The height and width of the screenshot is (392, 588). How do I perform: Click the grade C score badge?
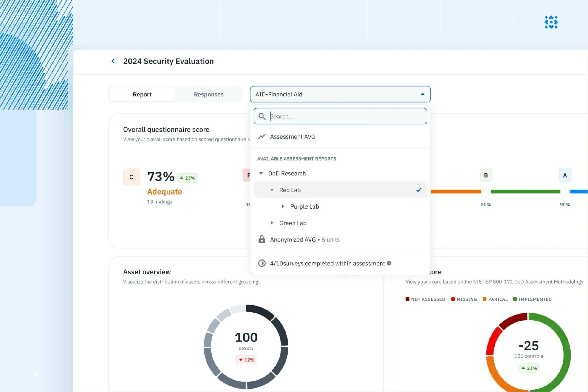point(131,177)
